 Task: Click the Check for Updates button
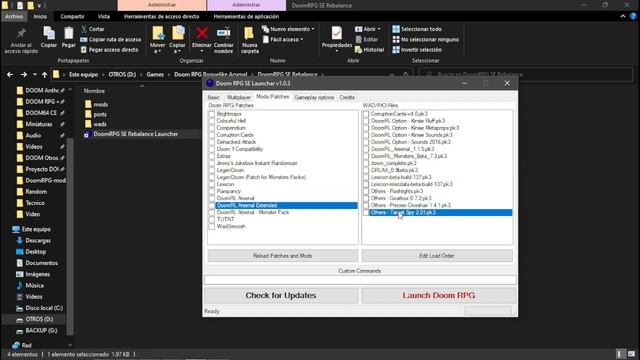pos(281,296)
